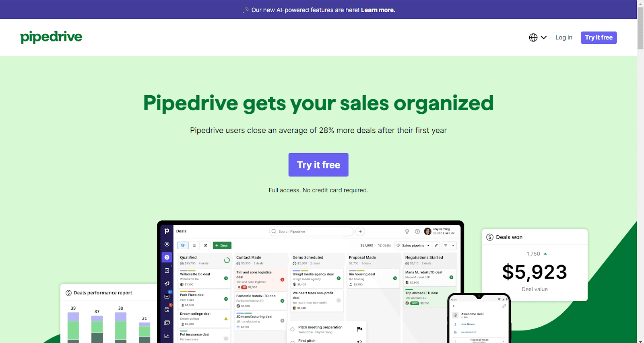Click the Pipedrive P logo in app sidebar
This screenshot has width=644, height=343.
(x=167, y=231)
